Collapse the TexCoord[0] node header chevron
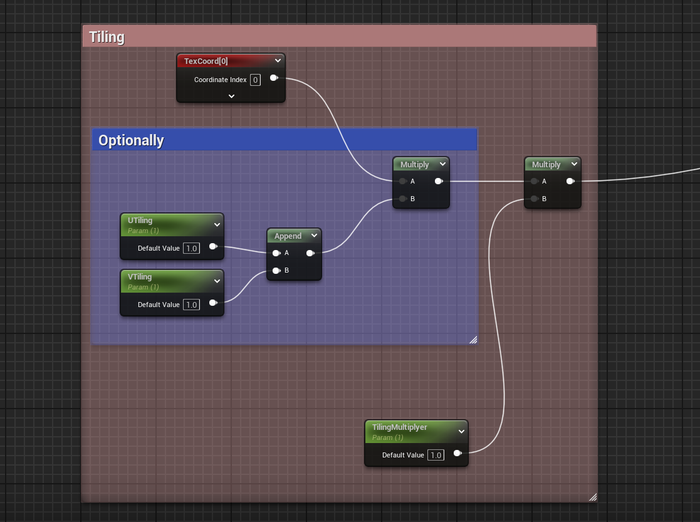Screen dimensions: 700x522 277,61
